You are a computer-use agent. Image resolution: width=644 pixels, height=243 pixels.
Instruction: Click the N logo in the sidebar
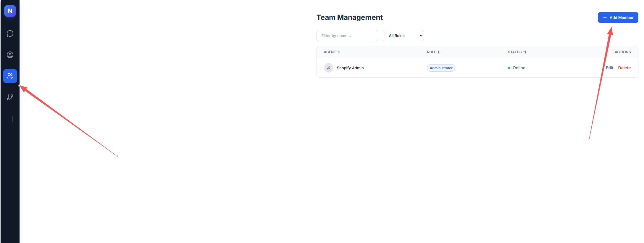(x=10, y=11)
